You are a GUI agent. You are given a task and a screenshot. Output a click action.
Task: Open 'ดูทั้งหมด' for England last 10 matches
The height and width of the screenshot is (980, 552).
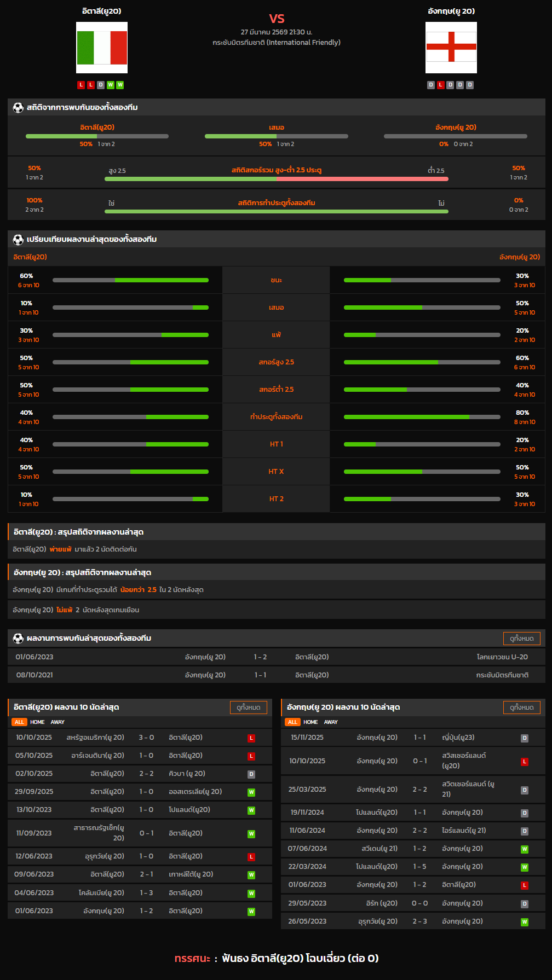pyautogui.click(x=521, y=708)
